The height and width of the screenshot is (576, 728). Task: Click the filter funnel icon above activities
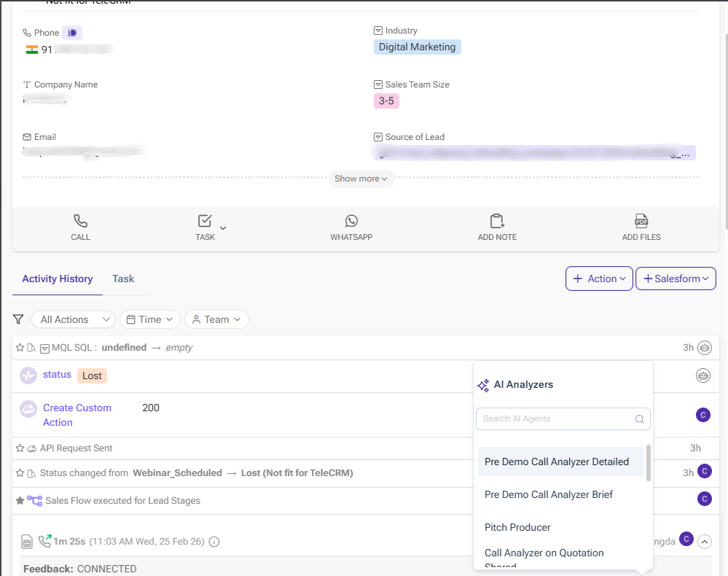tap(18, 319)
